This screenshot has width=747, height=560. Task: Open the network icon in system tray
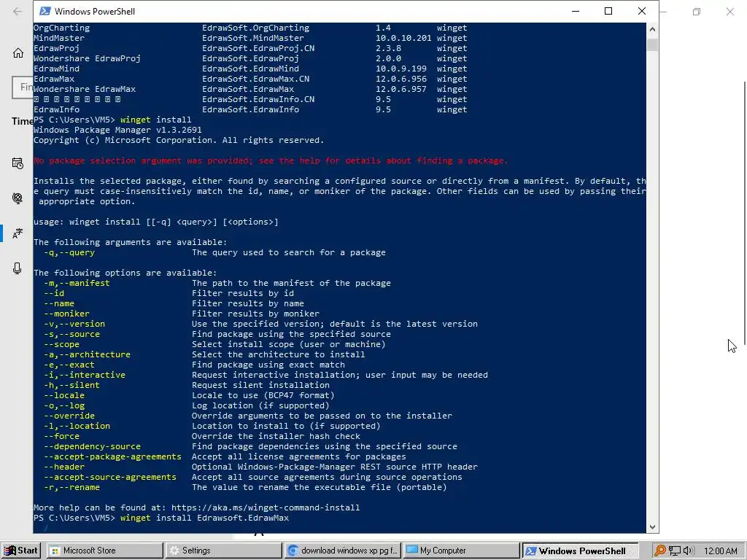click(675, 551)
